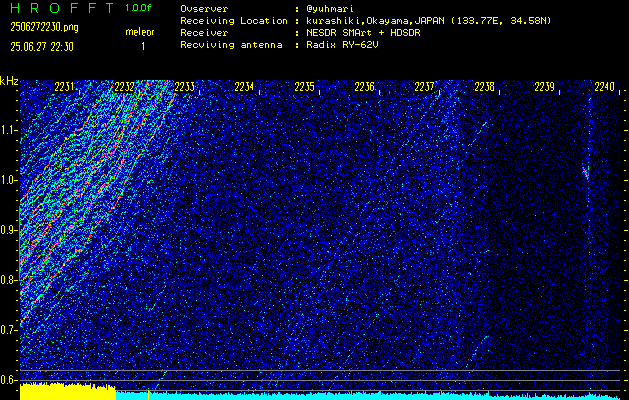The width and height of the screenshot is (629, 400).
Task: Click the meteor count value 1
Action: [x=143, y=47]
